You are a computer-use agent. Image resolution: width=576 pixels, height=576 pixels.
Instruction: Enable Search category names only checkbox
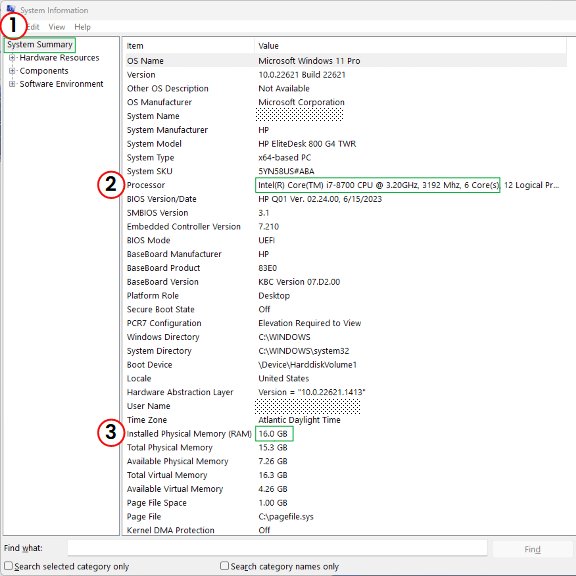[224, 566]
